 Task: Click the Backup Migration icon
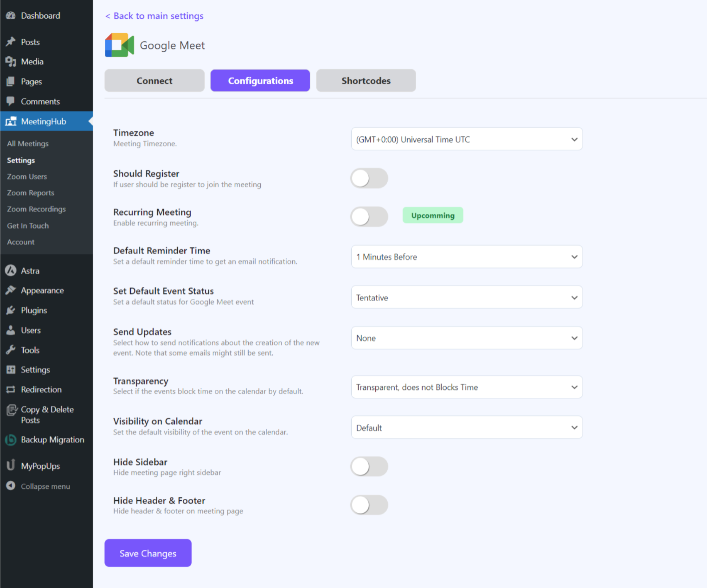pos(11,440)
